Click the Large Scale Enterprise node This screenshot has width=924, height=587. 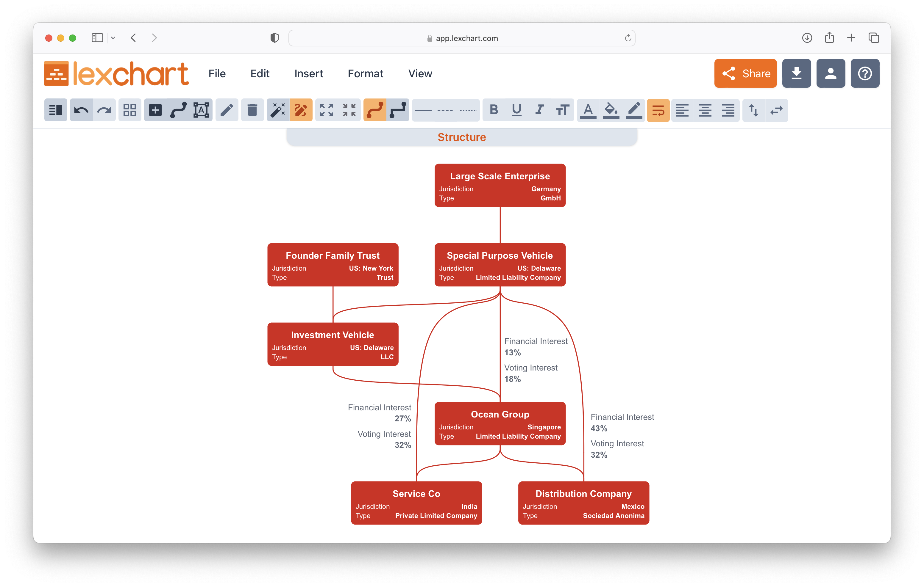click(x=500, y=185)
